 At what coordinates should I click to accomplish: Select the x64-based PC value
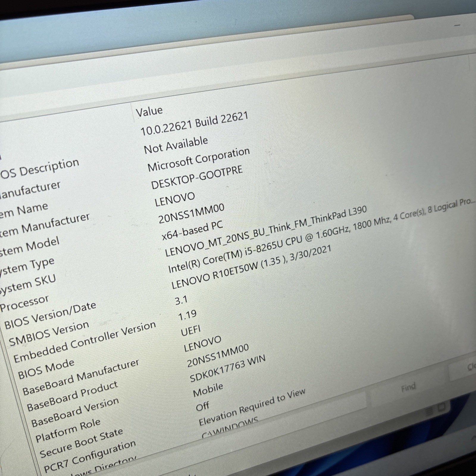[x=192, y=231]
